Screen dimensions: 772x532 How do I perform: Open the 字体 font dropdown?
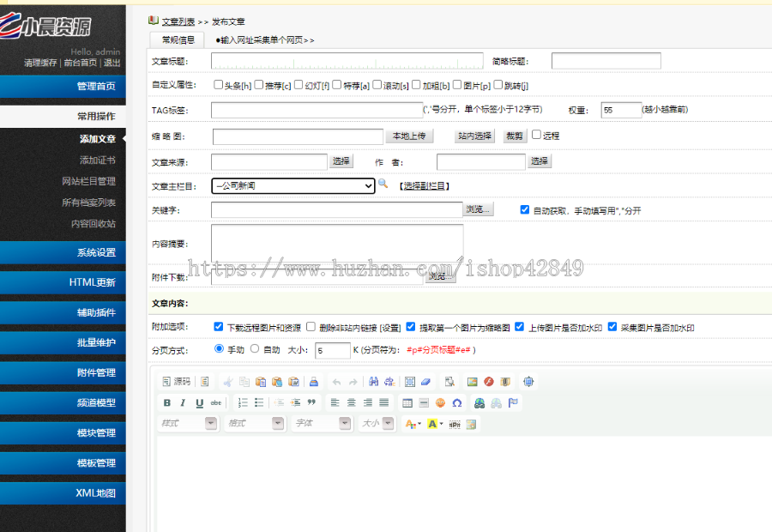coord(323,424)
